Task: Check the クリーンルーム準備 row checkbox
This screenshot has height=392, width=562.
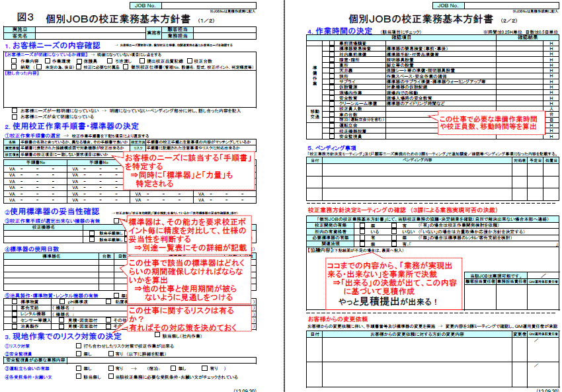Action: tap(331, 104)
